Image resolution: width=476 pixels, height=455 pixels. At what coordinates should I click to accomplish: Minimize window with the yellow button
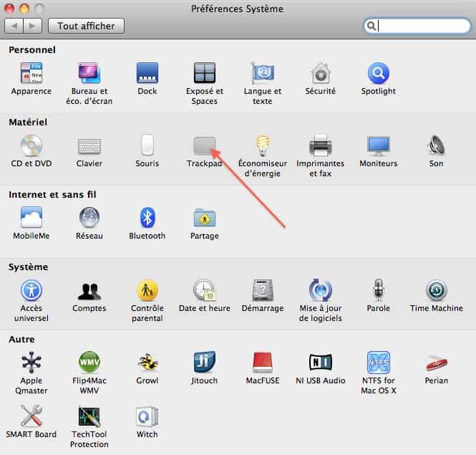[x=24, y=9]
